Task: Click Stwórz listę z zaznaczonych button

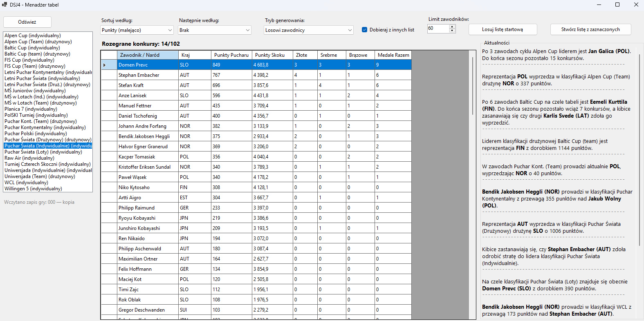Action: point(590,29)
